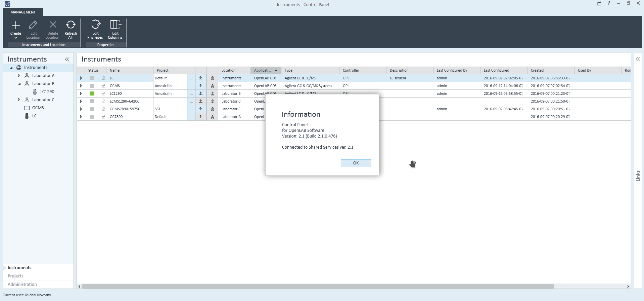Switch to the MANAGEMENT ribbon tab
The image size is (644, 301).
tap(23, 12)
